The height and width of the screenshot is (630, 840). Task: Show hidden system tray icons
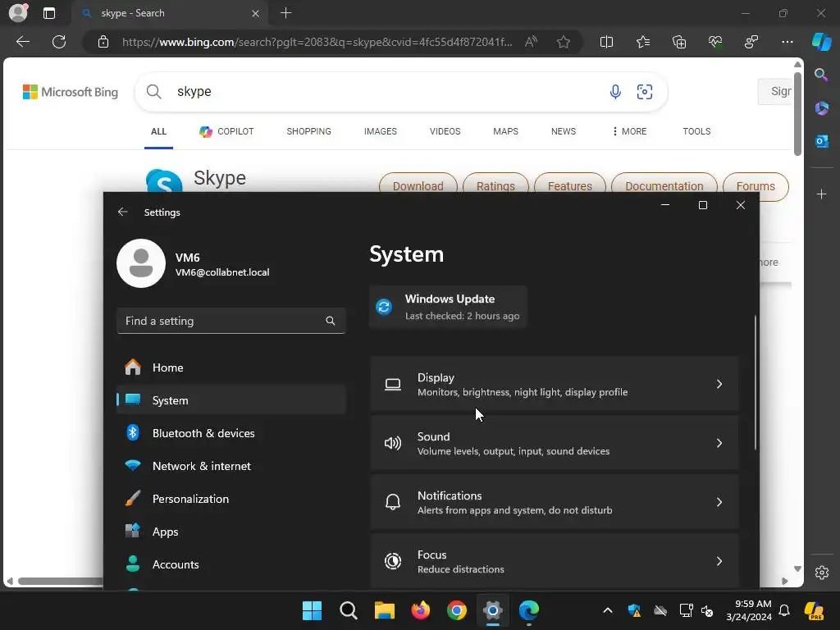coord(608,610)
